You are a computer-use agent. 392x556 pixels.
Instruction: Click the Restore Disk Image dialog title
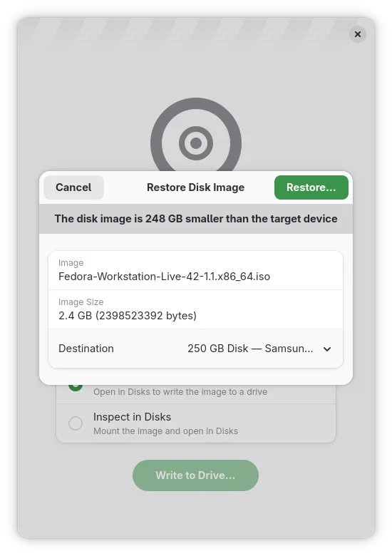click(196, 187)
